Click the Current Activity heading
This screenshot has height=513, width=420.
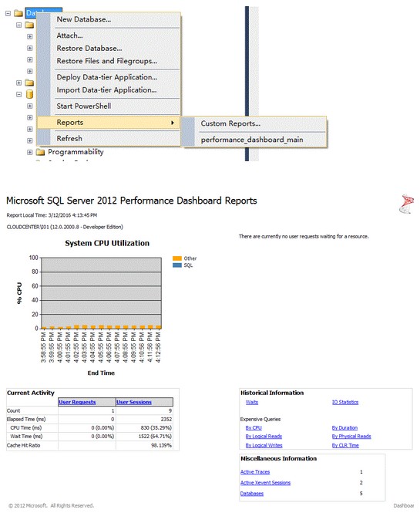pyautogui.click(x=31, y=393)
